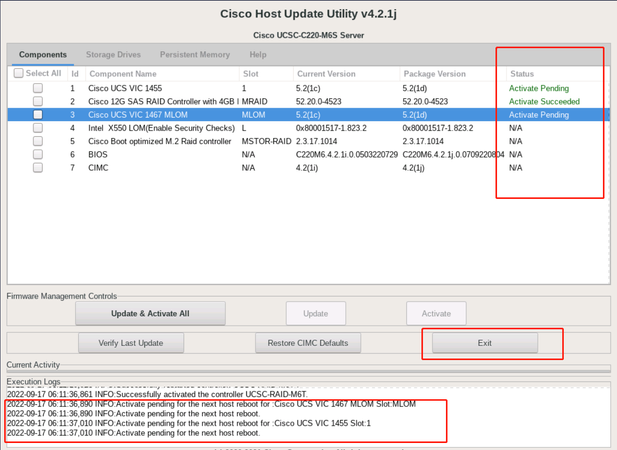Select the Intel X550 LOM component name

161,128
